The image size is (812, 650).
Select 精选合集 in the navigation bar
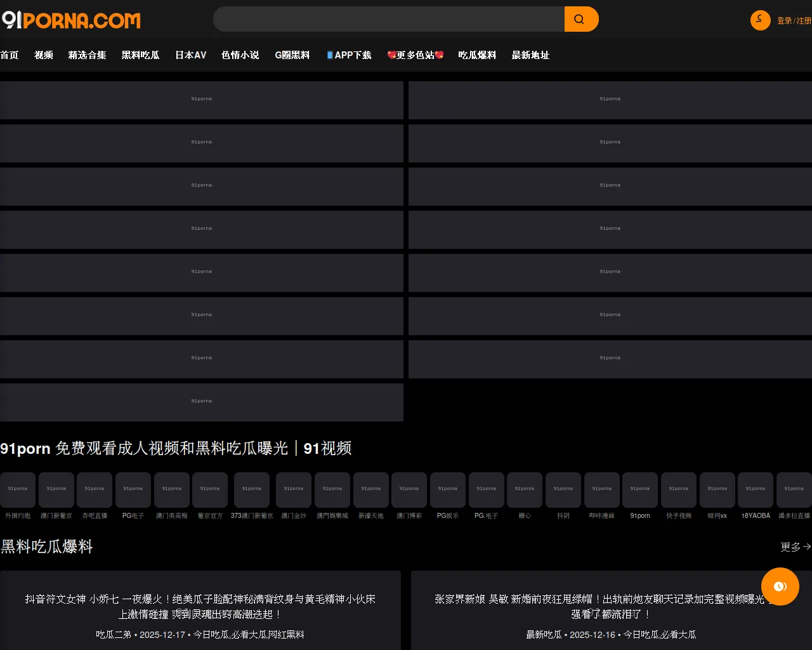point(88,55)
